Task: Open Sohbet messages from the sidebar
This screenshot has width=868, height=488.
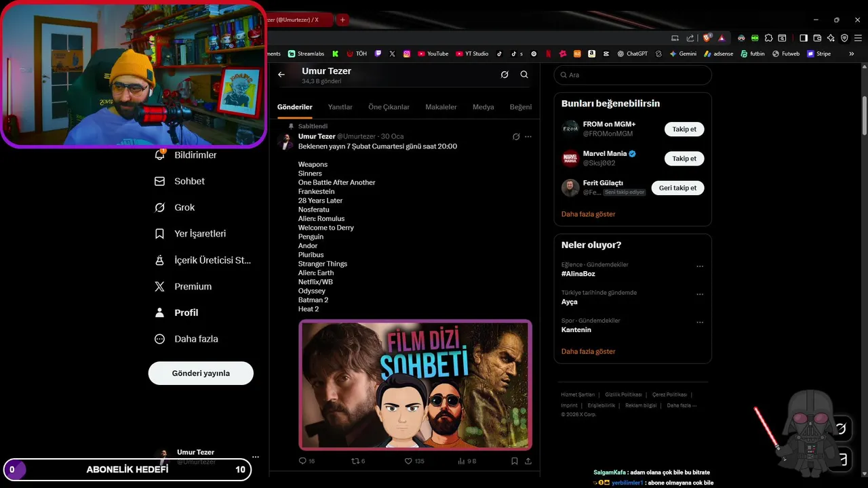Action: coord(180,181)
